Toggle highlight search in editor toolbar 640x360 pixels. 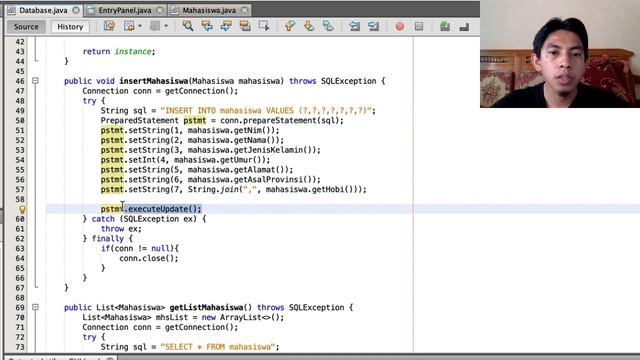(x=245, y=26)
